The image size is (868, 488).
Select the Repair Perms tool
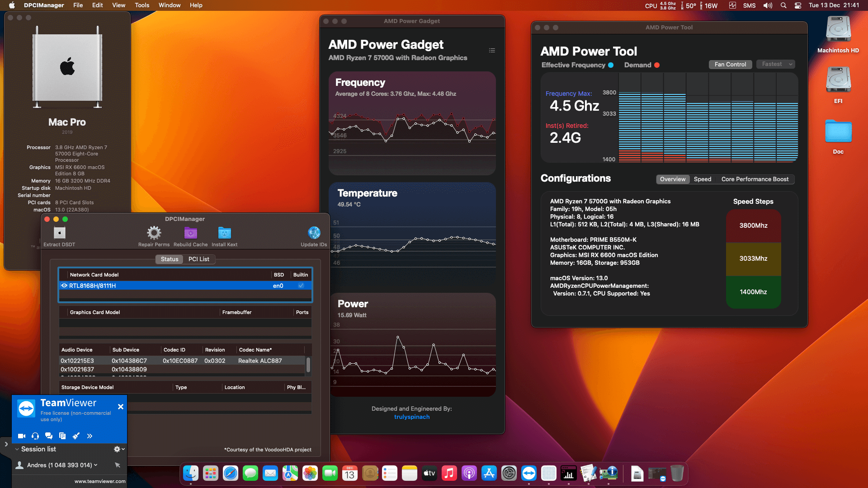point(154,232)
